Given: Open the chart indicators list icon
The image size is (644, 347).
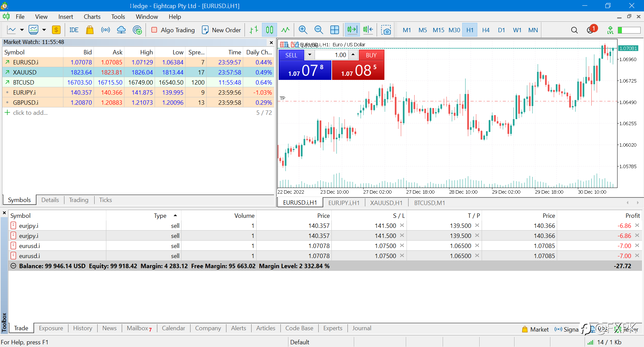Looking at the screenshot, I should (34, 30).
